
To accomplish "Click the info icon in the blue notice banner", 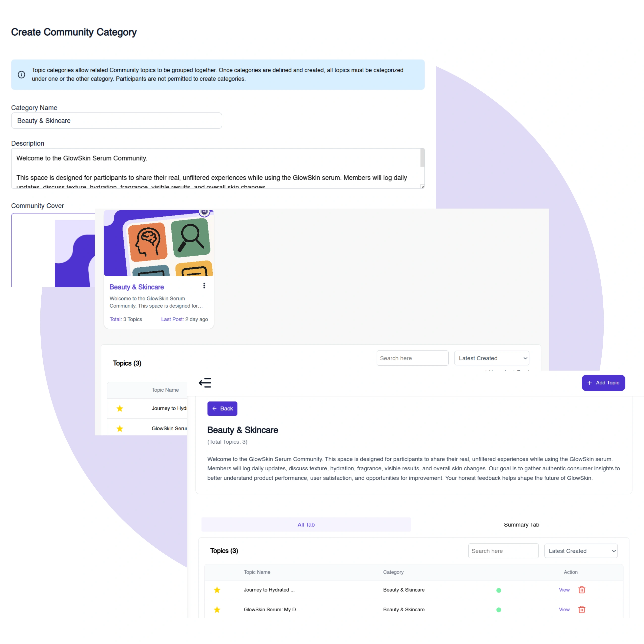I will 21,74.
